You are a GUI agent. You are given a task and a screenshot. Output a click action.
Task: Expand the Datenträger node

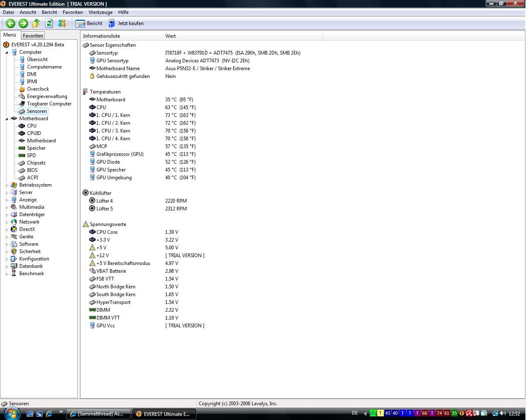[x=7, y=215]
